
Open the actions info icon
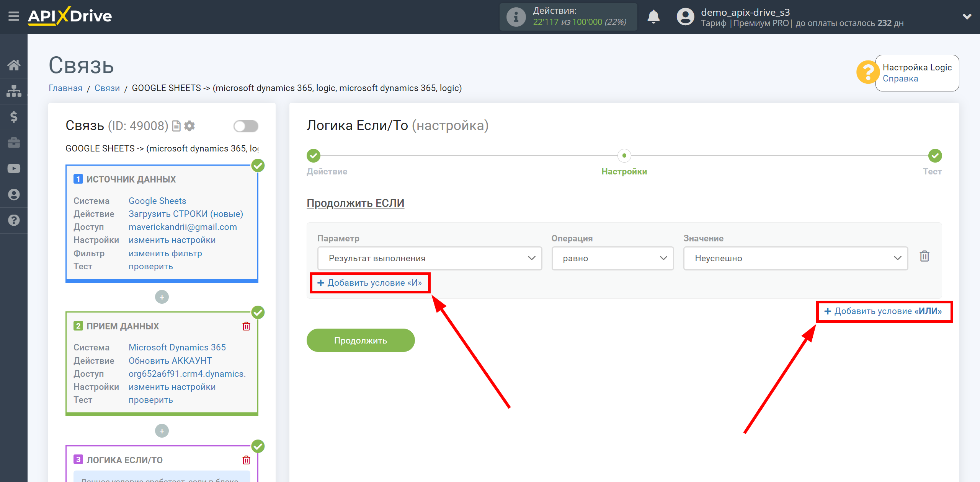click(x=516, y=17)
